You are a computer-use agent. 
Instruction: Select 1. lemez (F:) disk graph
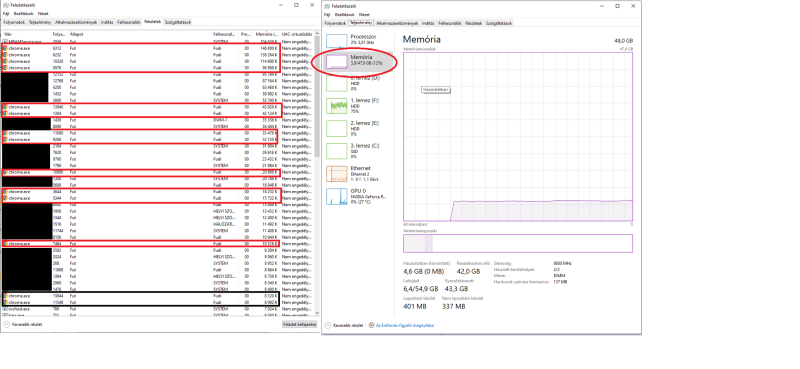click(359, 106)
